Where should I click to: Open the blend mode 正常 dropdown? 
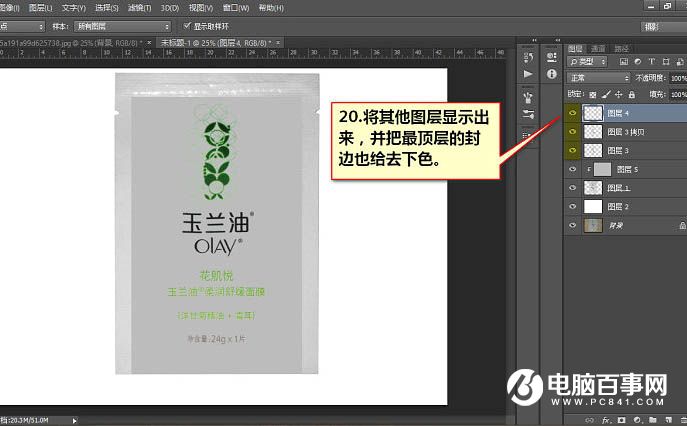[598, 78]
